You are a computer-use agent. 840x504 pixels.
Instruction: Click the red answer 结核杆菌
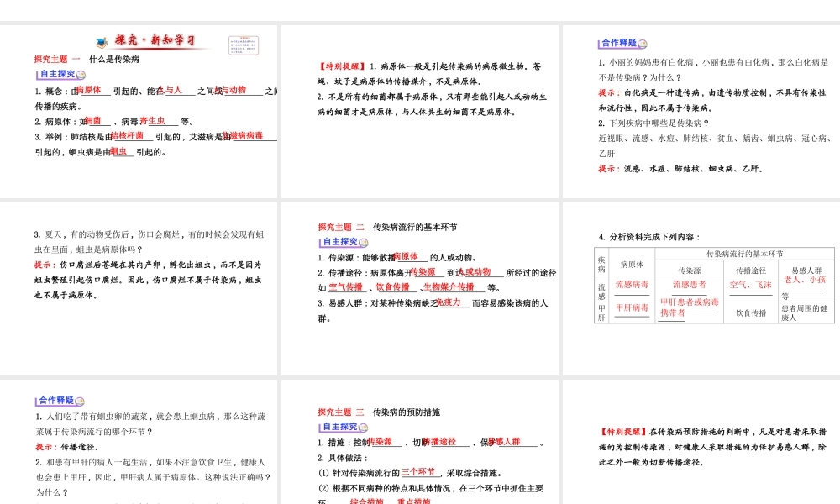point(128,135)
